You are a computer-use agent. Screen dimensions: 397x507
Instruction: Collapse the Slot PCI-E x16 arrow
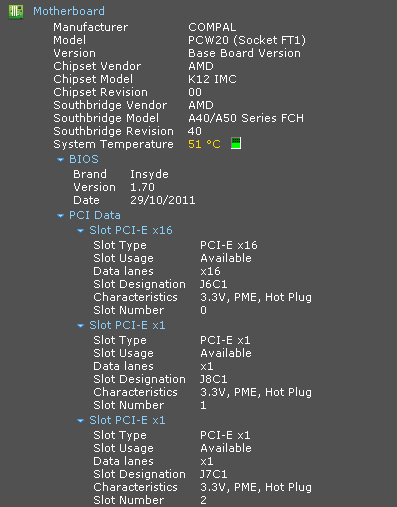click(x=80, y=231)
